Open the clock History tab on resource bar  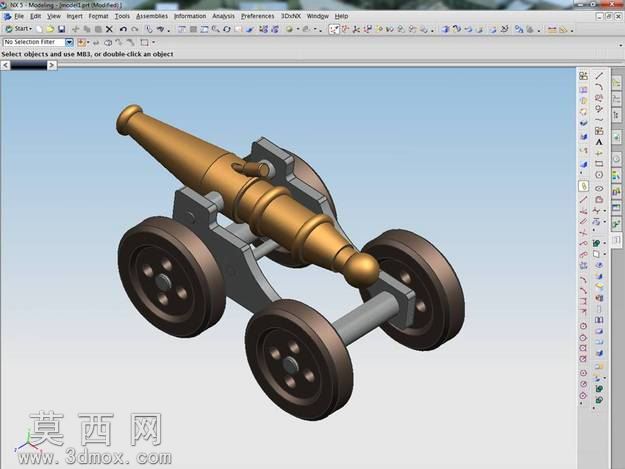(617, 159)
